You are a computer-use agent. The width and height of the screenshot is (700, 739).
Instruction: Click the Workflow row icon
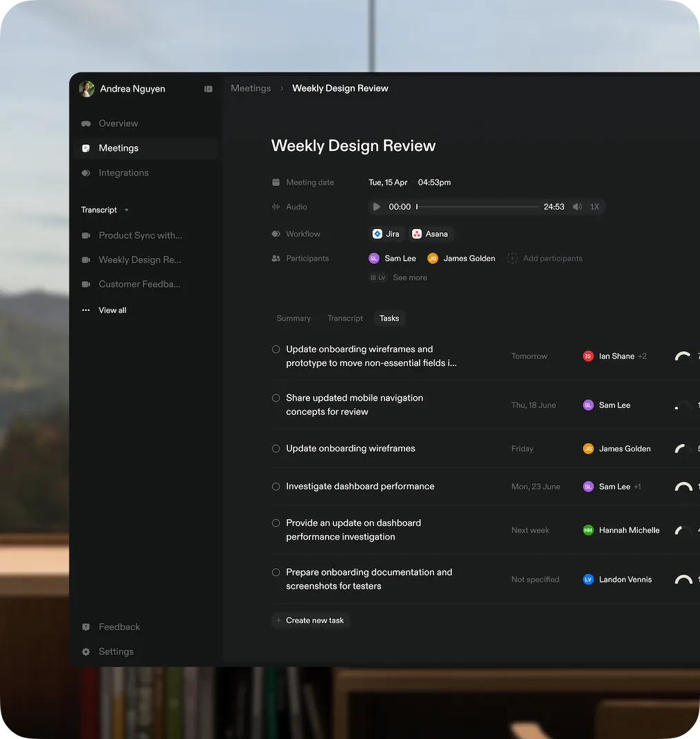pyautogui.click(x=276, y=234)
